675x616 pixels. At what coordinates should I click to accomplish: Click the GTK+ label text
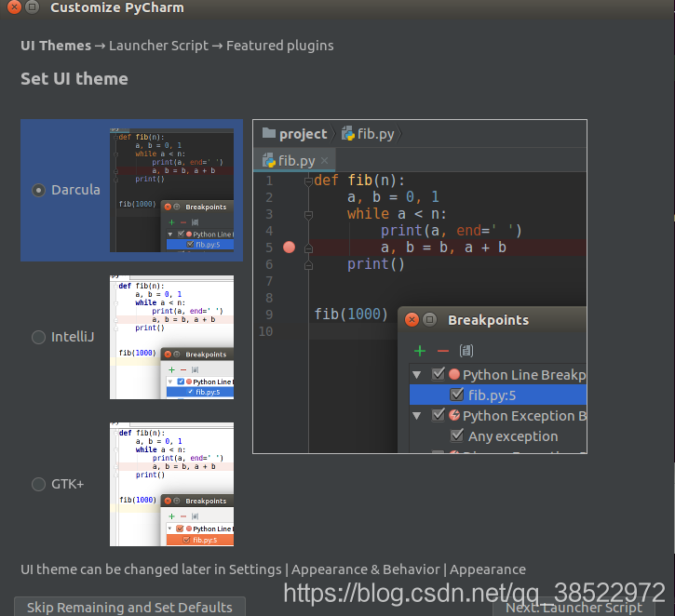[x=68, y=484]
